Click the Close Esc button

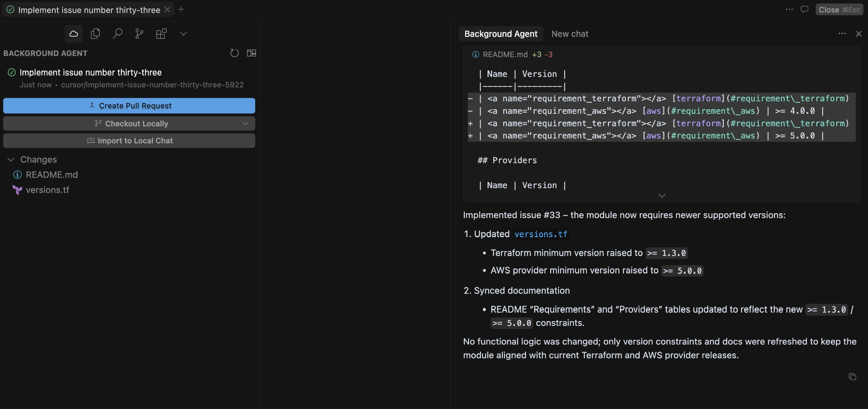pyautogui.click(x=839, y=9)
